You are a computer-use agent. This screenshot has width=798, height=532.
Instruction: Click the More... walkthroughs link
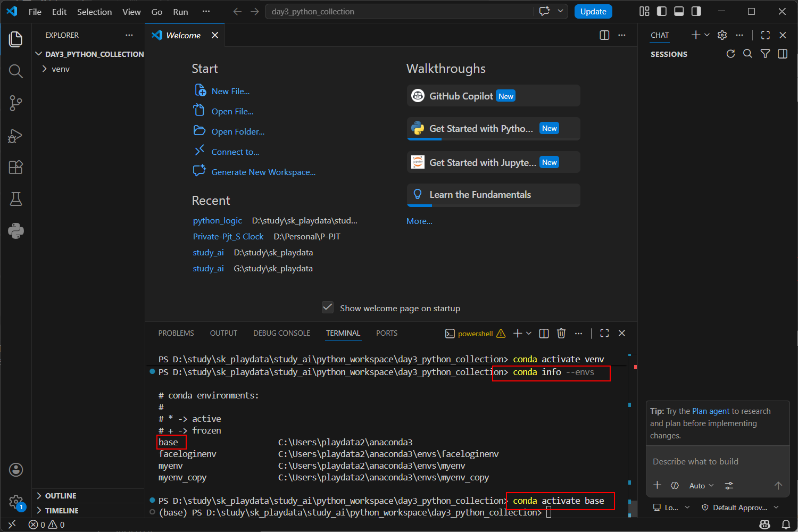tap(419, 221)
